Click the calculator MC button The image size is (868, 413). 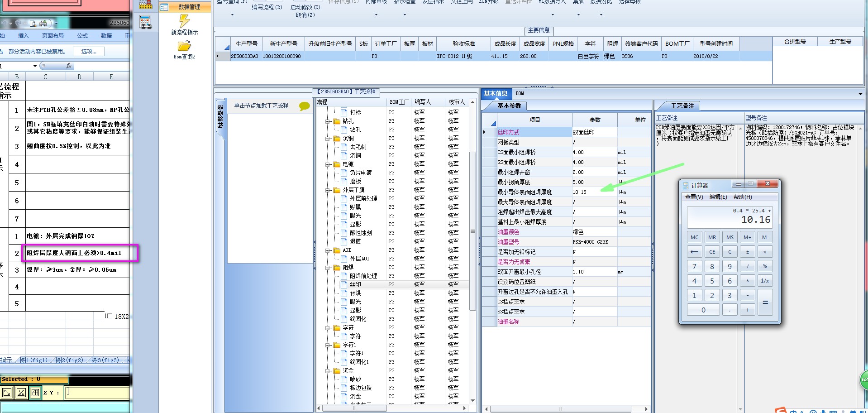coord(694,237)
